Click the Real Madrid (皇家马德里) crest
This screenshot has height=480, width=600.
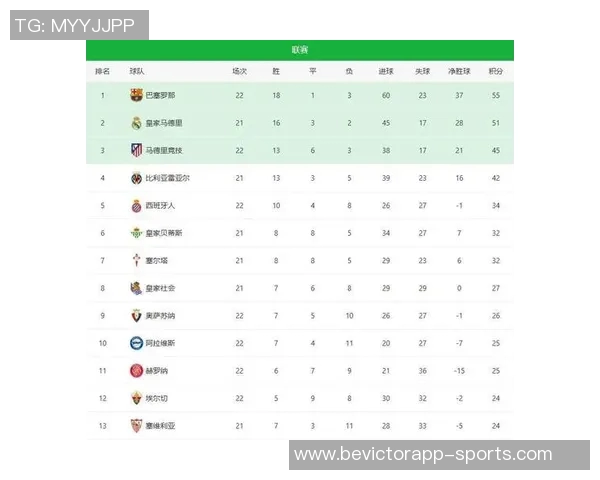137,123
